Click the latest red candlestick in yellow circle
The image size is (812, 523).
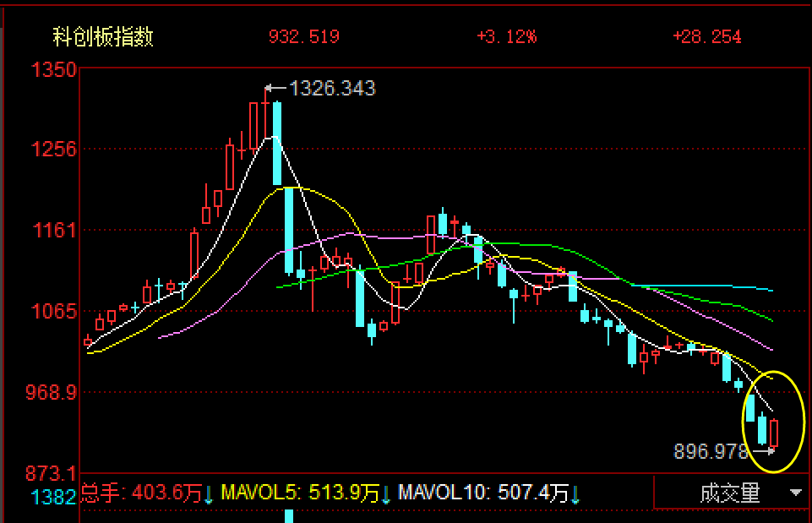point(774,433)
